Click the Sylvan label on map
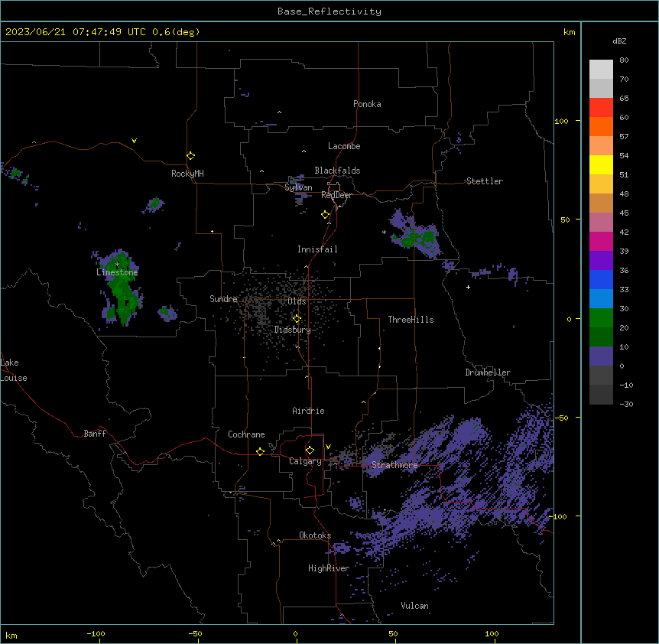This screenshot has width=659, height=644. click(x=298, y=187)
